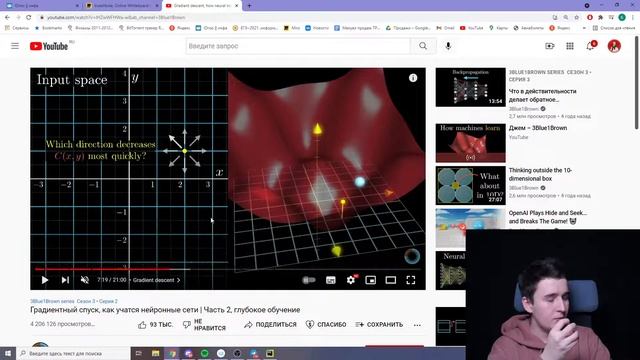Play the paused video

(45, 280)
